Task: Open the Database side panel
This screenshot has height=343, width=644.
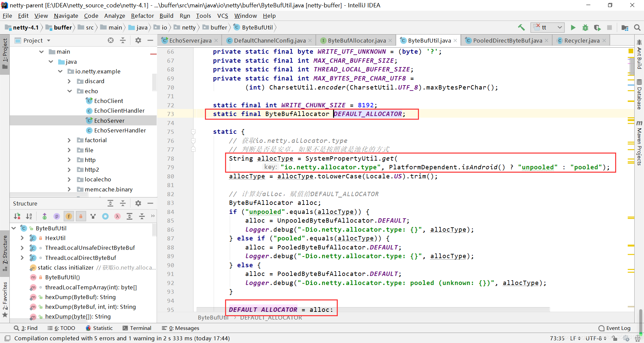Action: coord(639,95)
